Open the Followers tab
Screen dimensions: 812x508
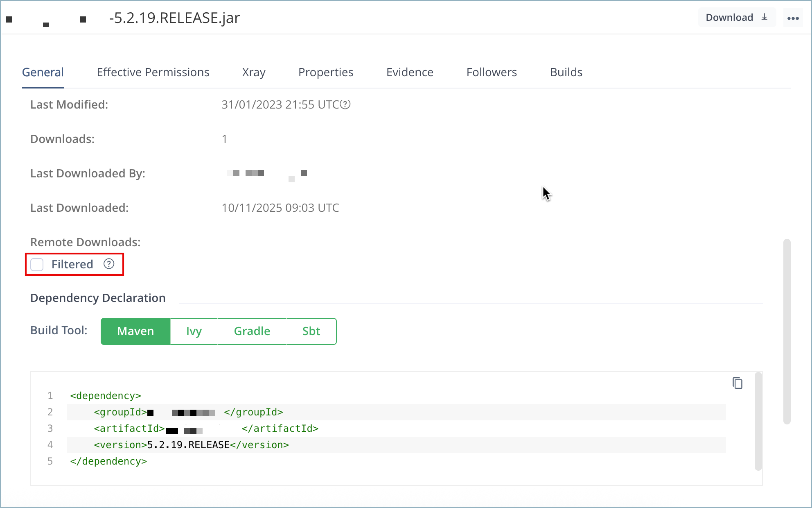[x=492, y=72]
